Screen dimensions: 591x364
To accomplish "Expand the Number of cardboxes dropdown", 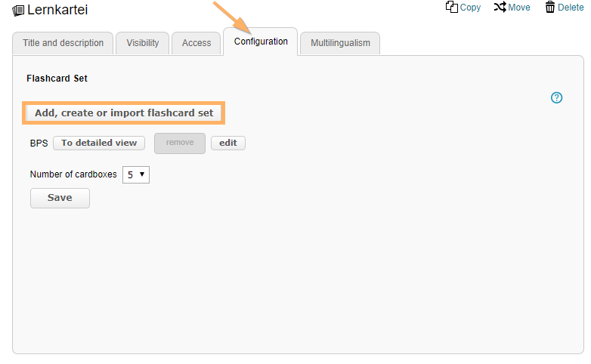I will click(136, 174).
